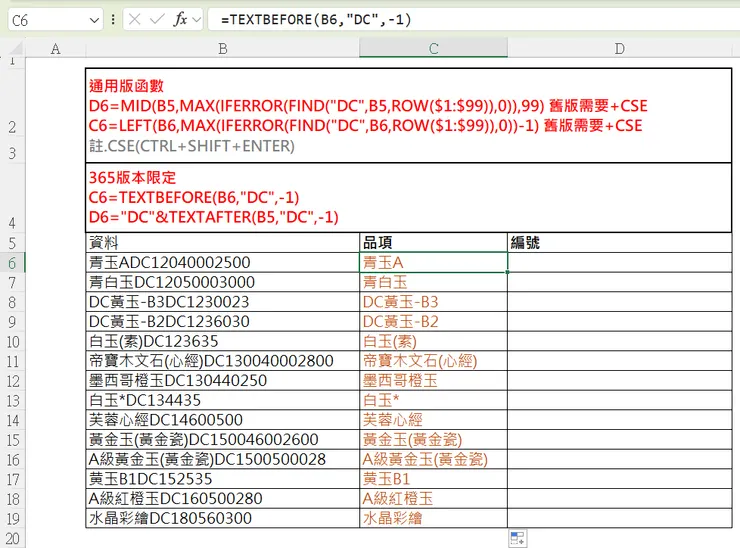The width and height of the screenshot is (740, 548).
Task: Click the 資料 header cell
Action: 222,243
